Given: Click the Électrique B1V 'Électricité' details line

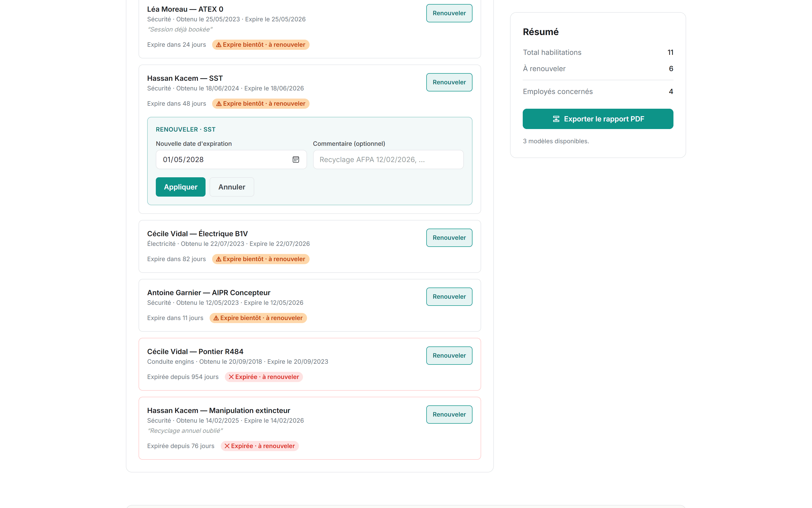Looking at the screenshot, I should [228, 244].
